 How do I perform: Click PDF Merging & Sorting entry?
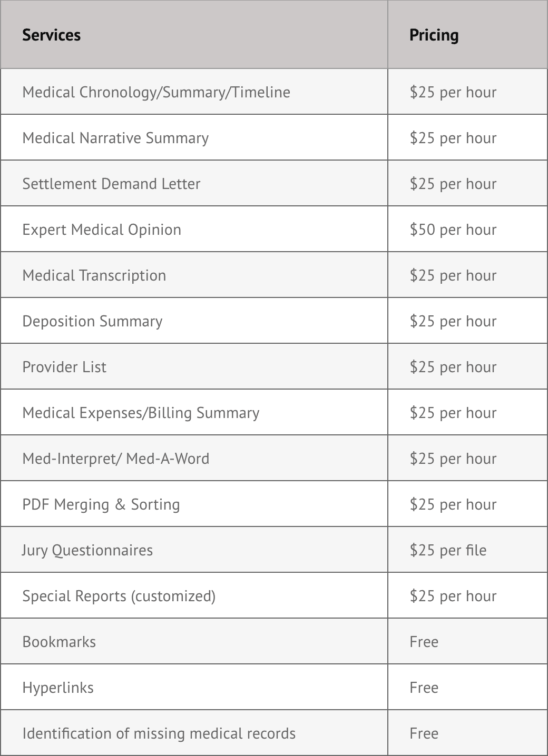[101, 504]
